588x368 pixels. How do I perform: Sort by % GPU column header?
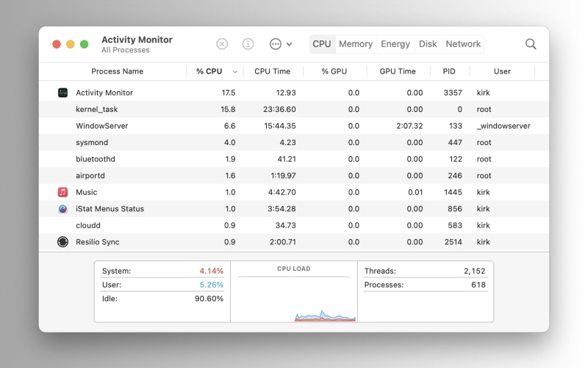coord(334,71)
